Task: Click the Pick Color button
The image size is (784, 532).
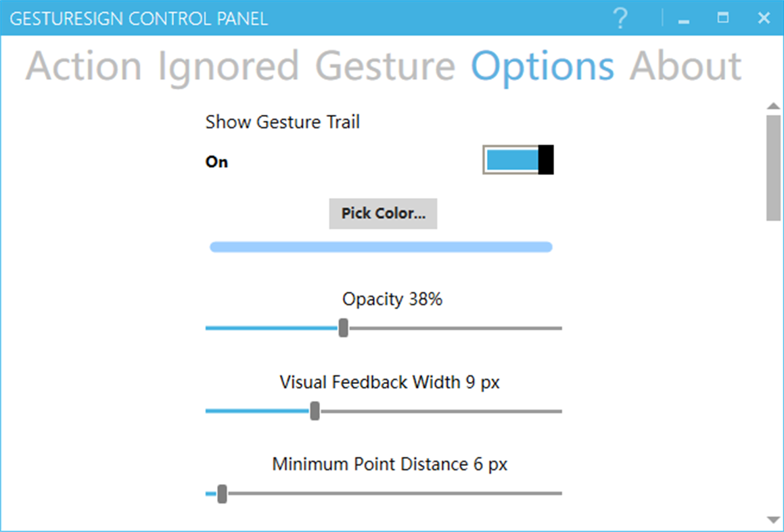Action: tap(383, 213)
